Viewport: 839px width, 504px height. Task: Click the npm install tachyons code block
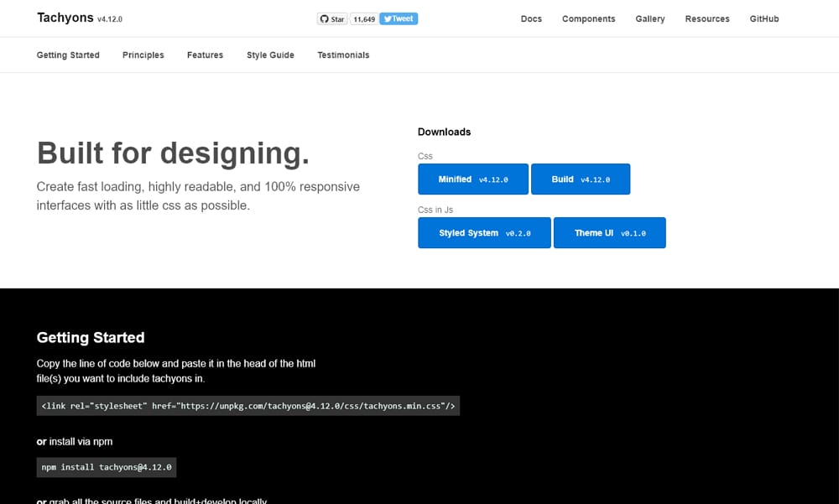click(x=107, y=467)
